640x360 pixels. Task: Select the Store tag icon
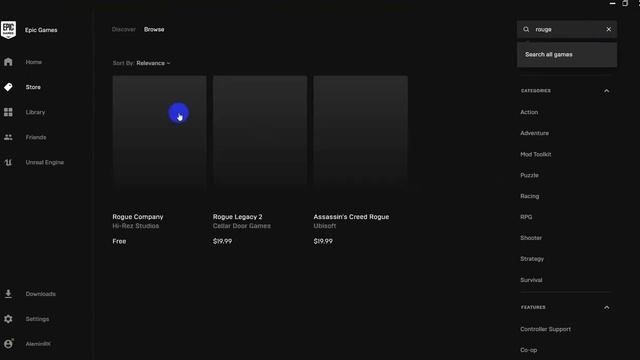8,87
